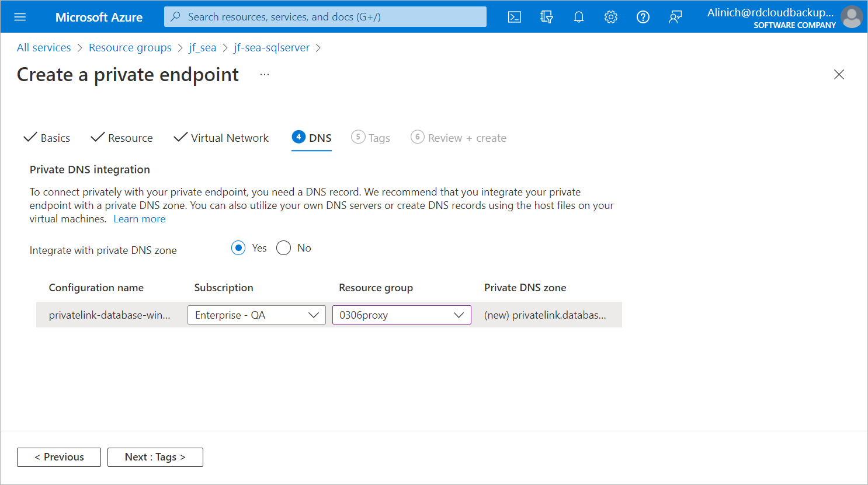
Task: Open the feedback icon
Action: point(675,17)
